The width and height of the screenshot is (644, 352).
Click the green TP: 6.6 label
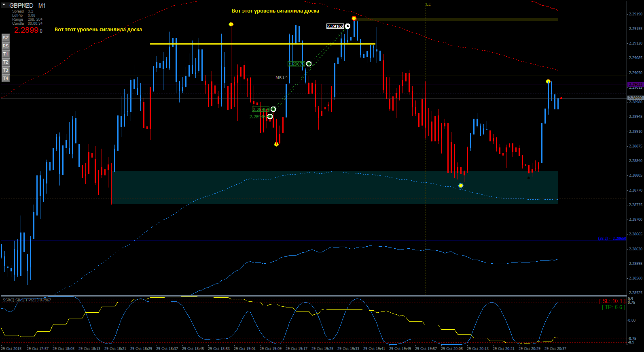[614, 307]
